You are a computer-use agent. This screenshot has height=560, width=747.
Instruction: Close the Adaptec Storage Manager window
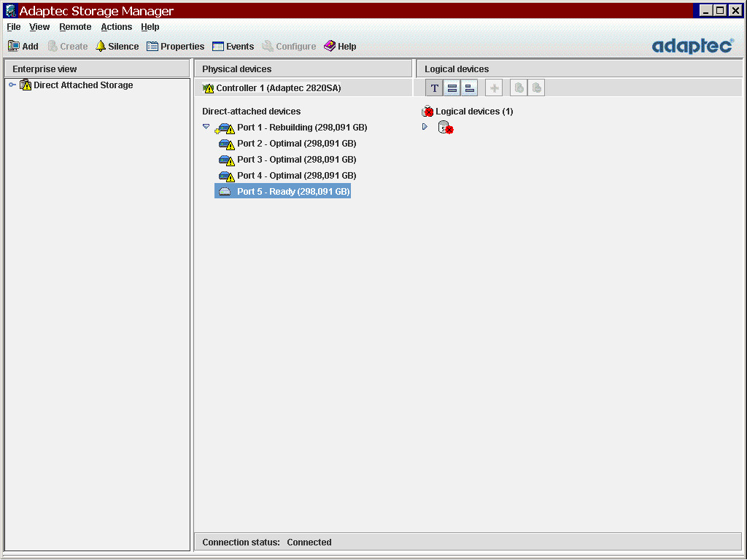735,10
